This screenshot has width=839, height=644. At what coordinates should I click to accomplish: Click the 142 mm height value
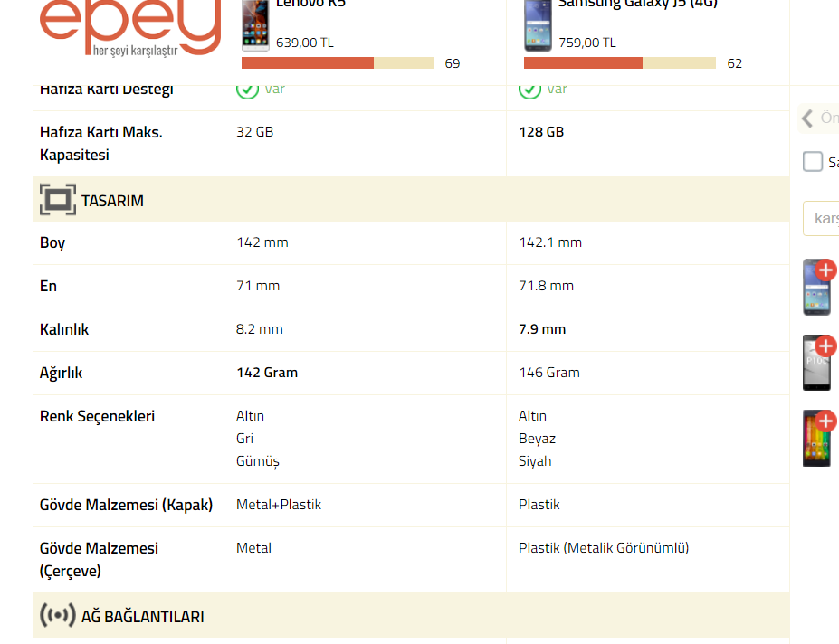[262, 242]
